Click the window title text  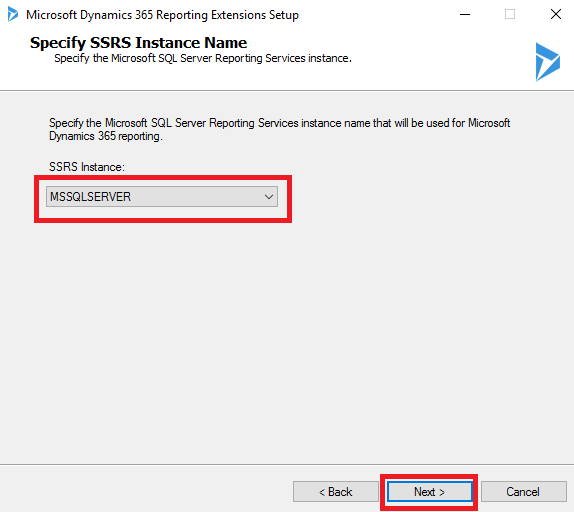coord(163,15)
